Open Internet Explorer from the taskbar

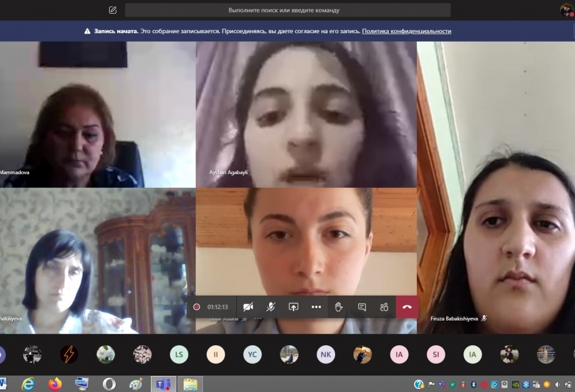[x=28, y=384]
